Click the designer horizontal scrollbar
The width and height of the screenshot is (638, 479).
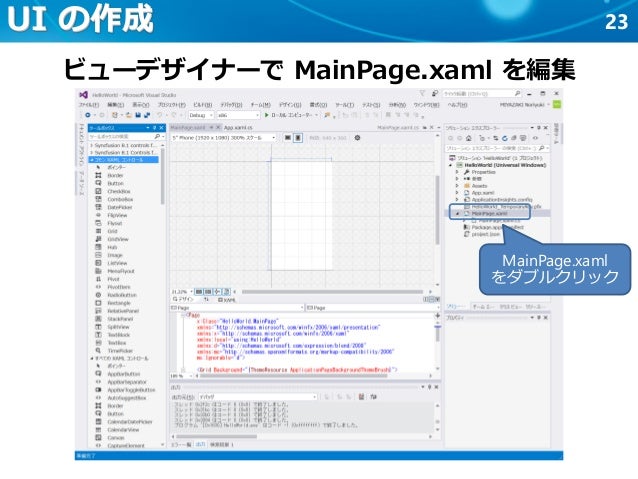click(332, 292)
